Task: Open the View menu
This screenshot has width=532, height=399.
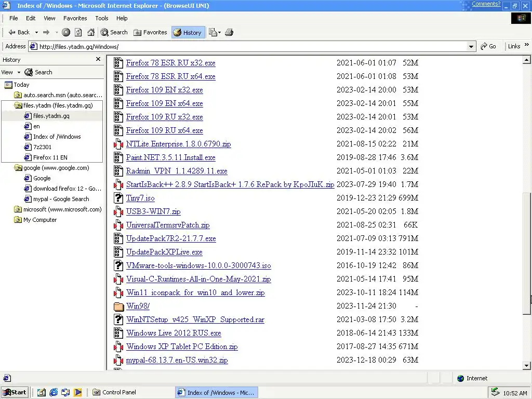Action: (x=49, y=18)
